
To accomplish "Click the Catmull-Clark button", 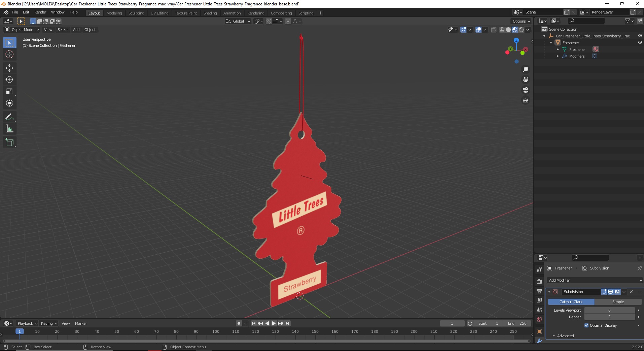I will pyautogui.click(x=571, y=302).
